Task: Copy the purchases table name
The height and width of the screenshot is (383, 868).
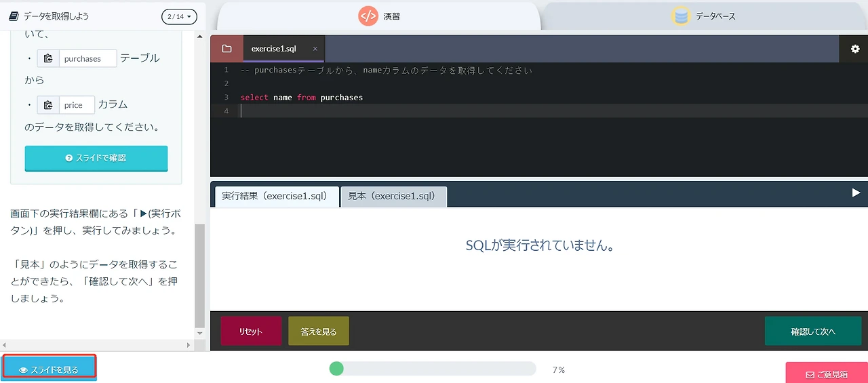Action: [48, 59]
